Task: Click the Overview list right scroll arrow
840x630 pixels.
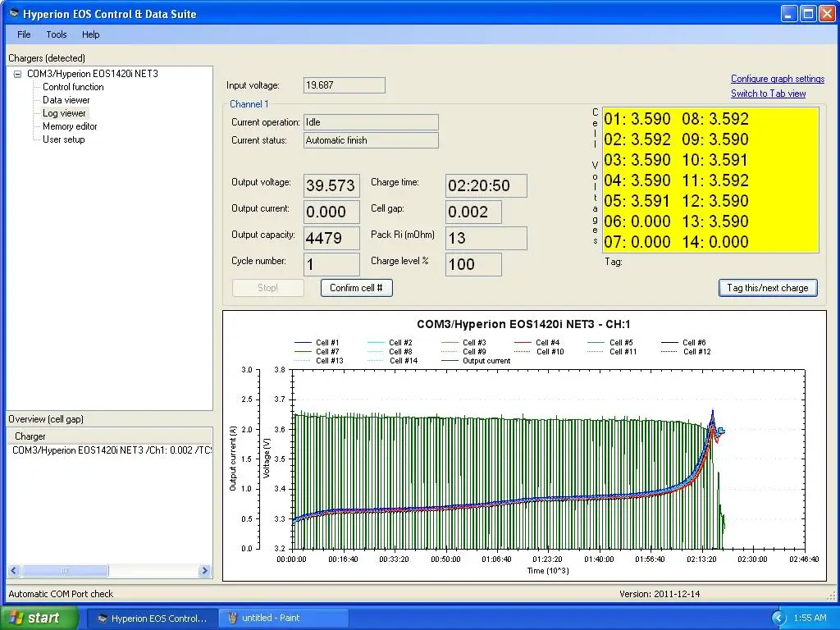Action: pyautogui.click(x=204, y=571)
